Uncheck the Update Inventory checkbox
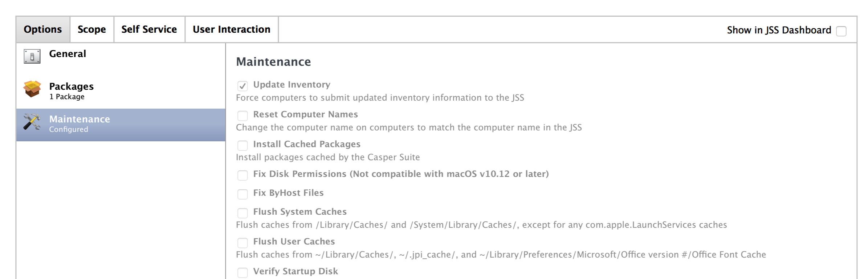The height and width of the screenshot is (279, 868). click(243, 86)
